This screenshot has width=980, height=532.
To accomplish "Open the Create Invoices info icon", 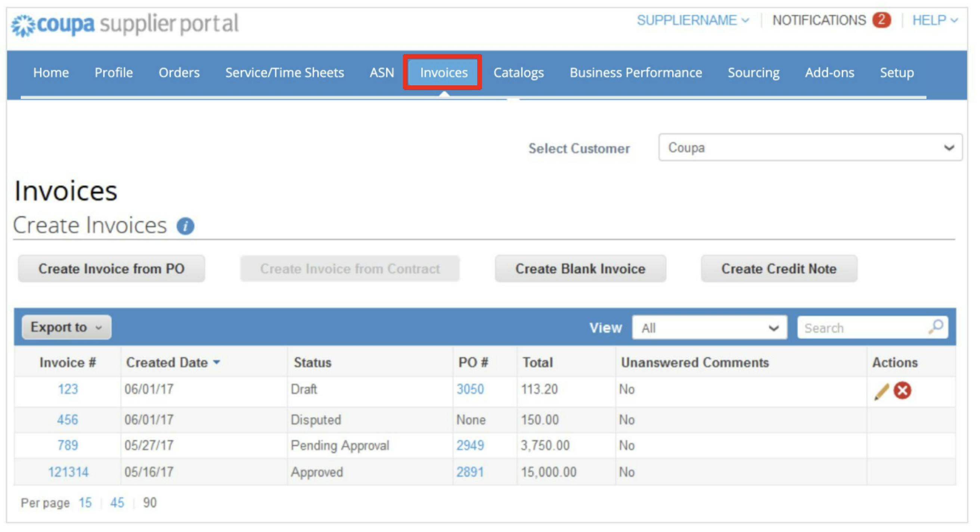I will pyautogui.click(x=185, y=226).
